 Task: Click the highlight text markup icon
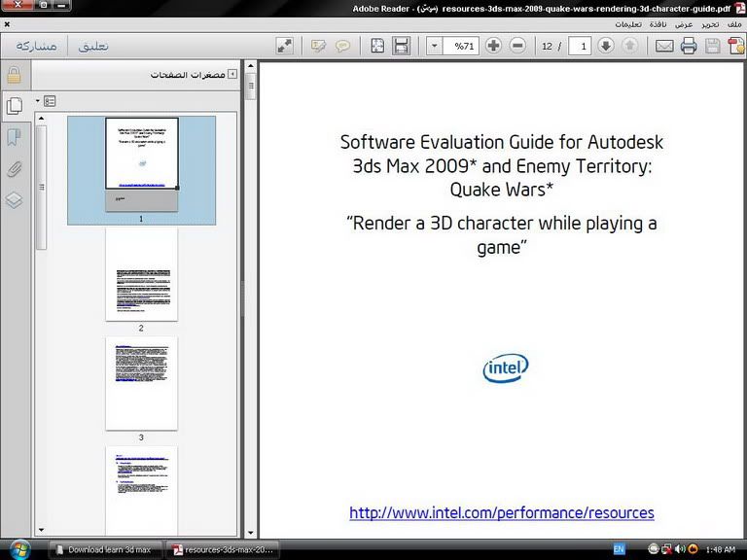point(318,47)
